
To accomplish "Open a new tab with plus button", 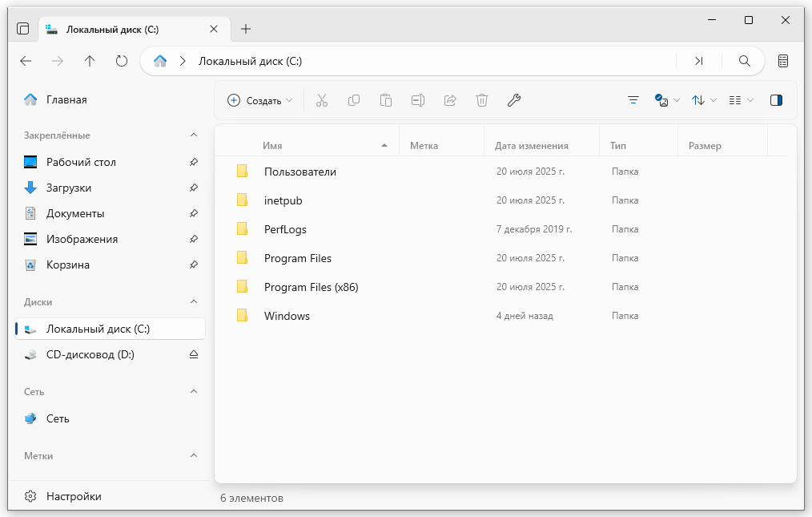I will point(246,29).
